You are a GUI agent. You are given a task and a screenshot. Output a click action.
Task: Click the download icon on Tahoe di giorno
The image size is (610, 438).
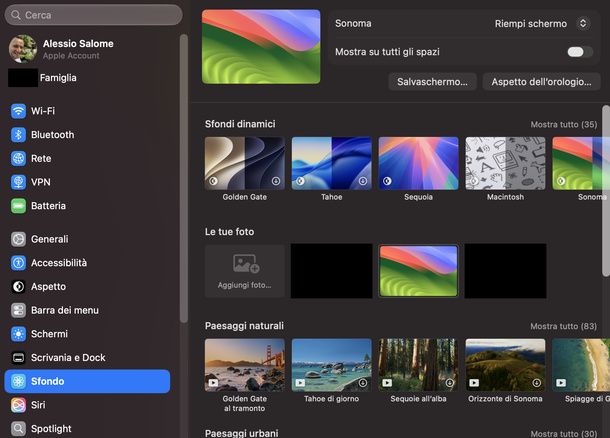click(363, 383)
